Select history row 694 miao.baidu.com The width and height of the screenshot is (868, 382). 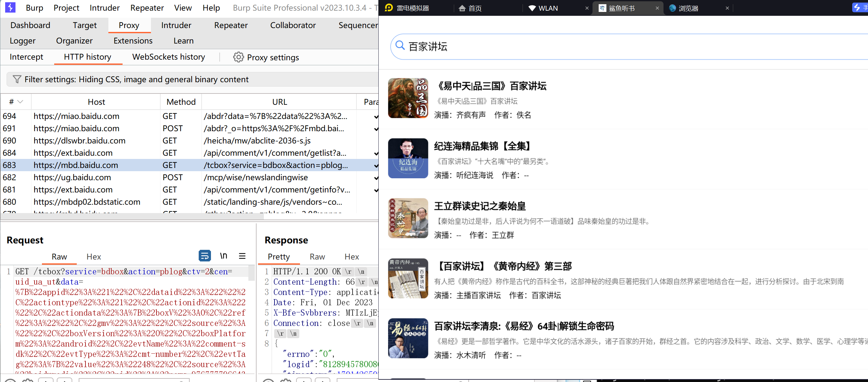pos(189,116)
